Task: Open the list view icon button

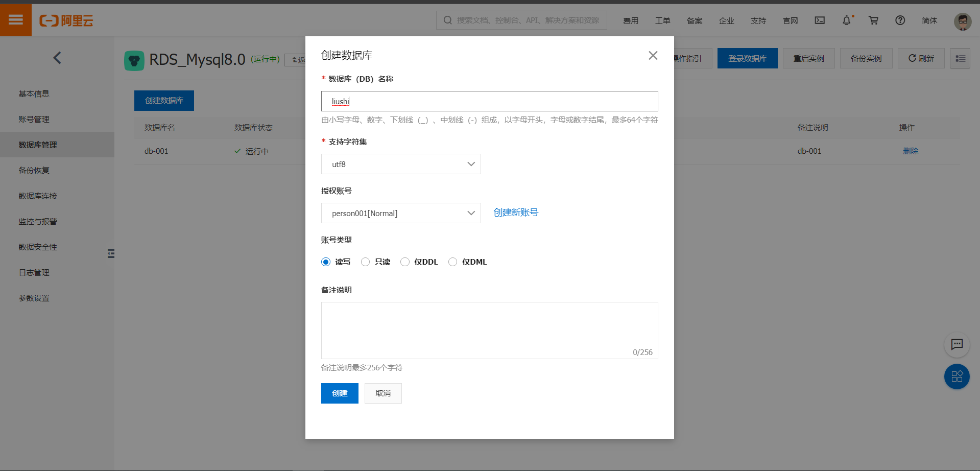Action: click(x=960, y=58)
